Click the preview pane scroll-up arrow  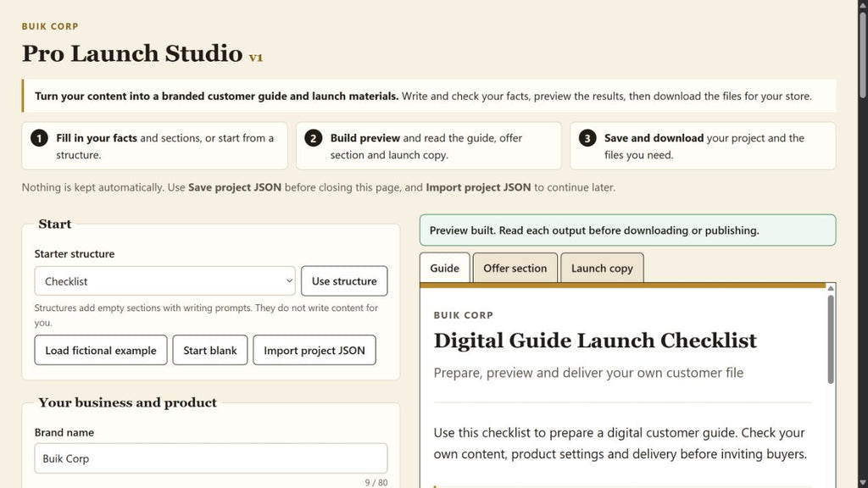(831, 288)
